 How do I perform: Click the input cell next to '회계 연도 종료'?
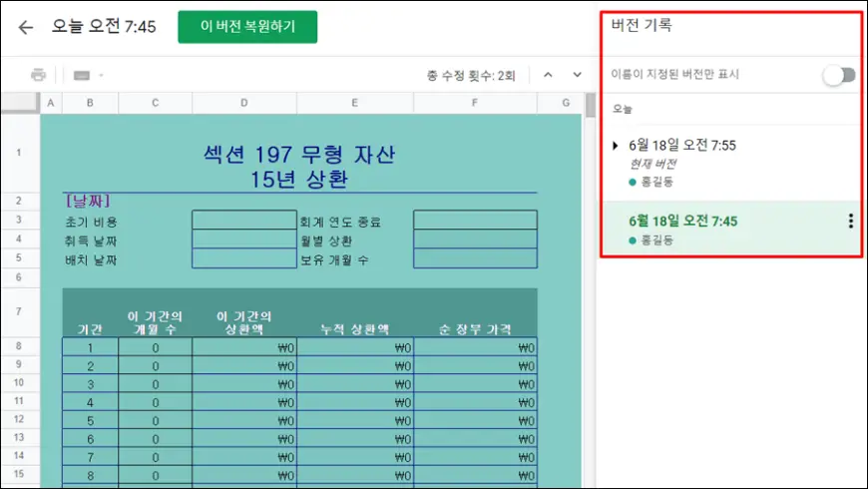(x=474, y=221)
